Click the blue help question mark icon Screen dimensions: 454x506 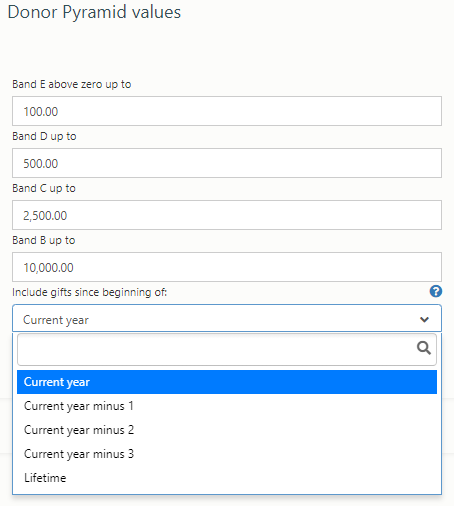(x=436, y=291)
